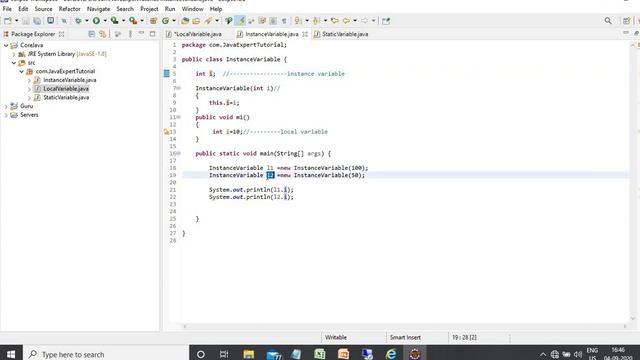Click the New Java Class icon
This screenshot has height=360, width=640.
[x=165, y=21]
